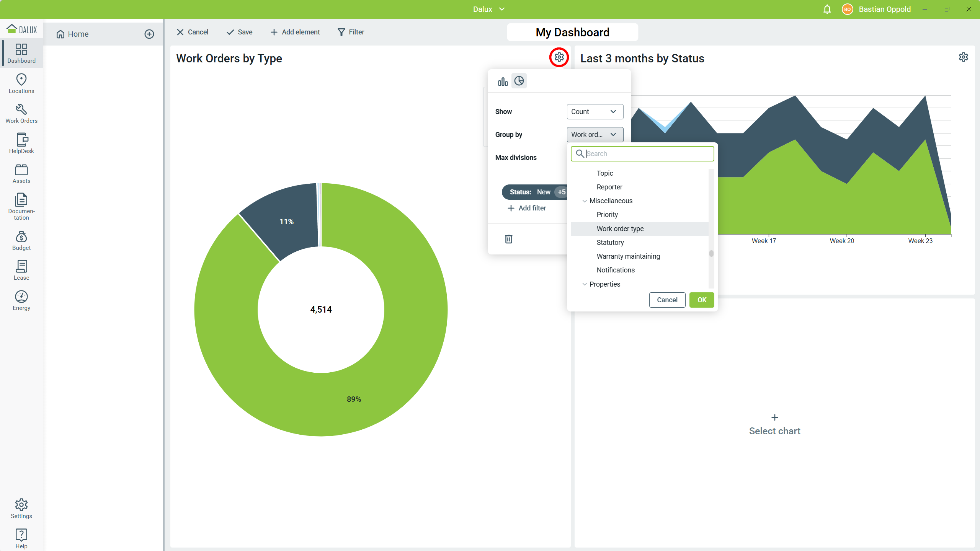
Task: Open the HelpDesk module
Action: [21, 143]
